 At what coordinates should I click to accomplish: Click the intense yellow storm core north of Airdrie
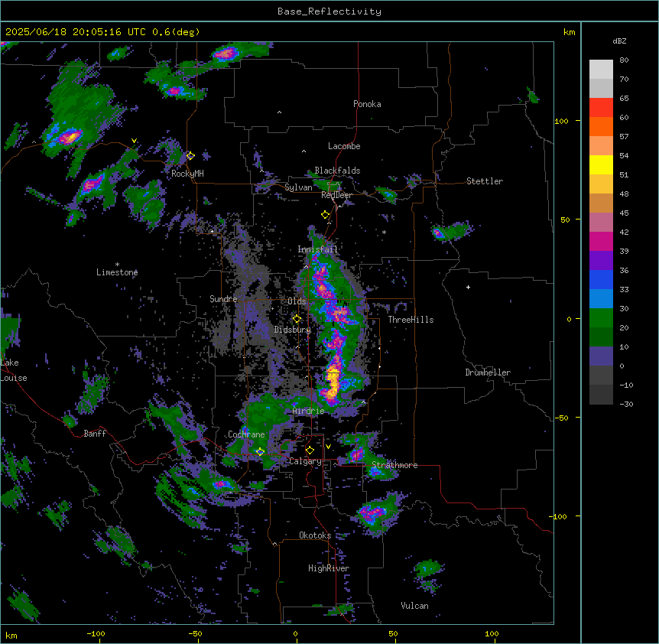333,381
